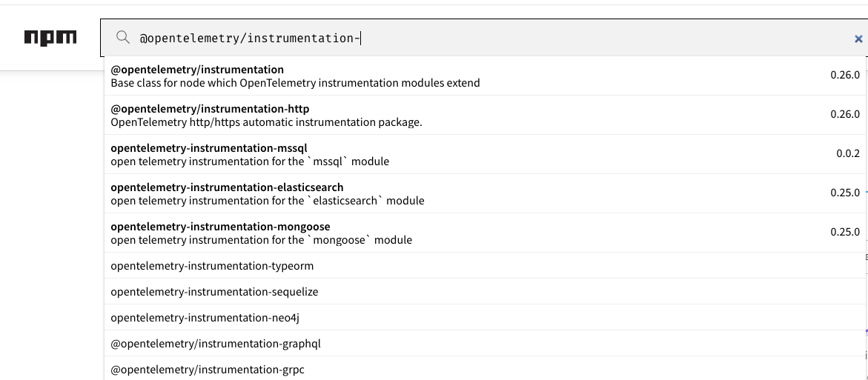The image size is (868, 380).
Task: Click the npm logo
Action: click(50, 38)
